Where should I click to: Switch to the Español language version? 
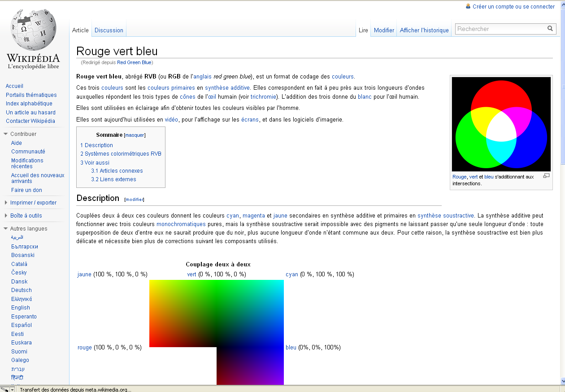click(x=22, y=325)
